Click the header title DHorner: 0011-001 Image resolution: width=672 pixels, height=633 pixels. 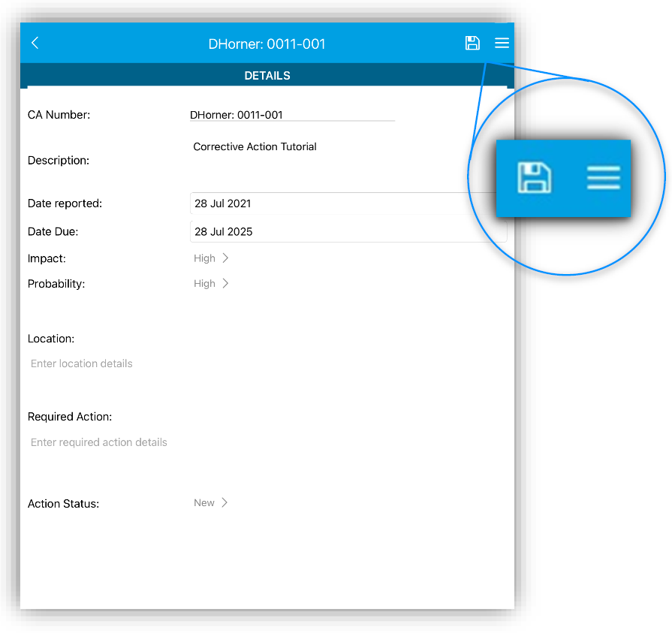(x=267, y=44)
